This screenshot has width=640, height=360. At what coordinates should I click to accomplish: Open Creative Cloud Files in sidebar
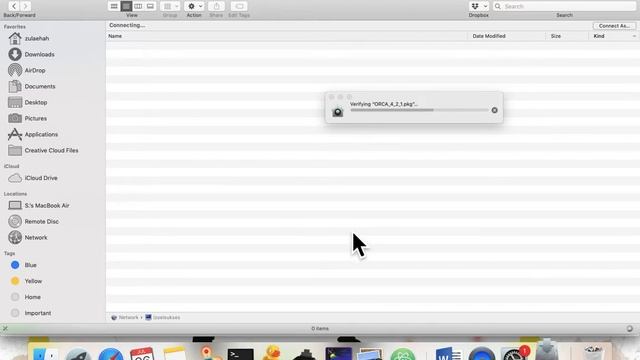pos(52,150)
